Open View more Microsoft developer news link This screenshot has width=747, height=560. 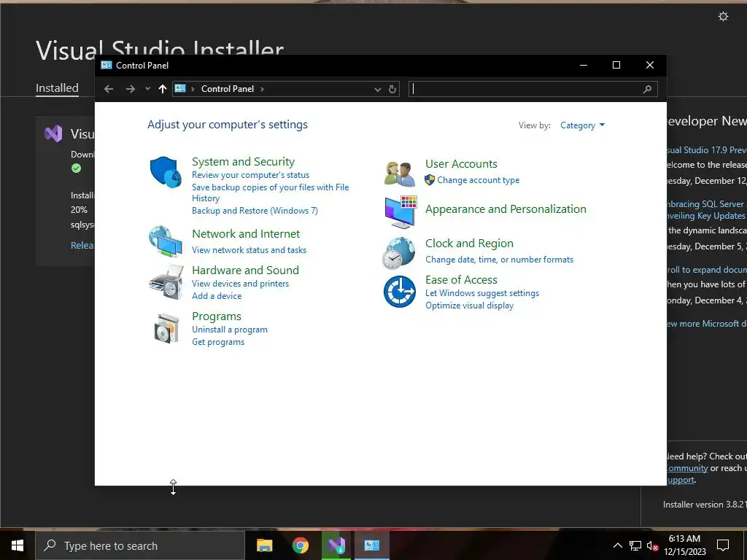tap(706, 323)
